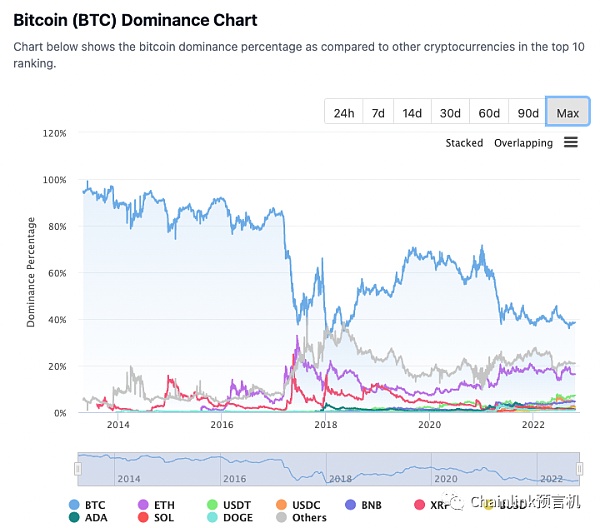Select the 24h time range
The image size is (600, 528).
(344, 113)
